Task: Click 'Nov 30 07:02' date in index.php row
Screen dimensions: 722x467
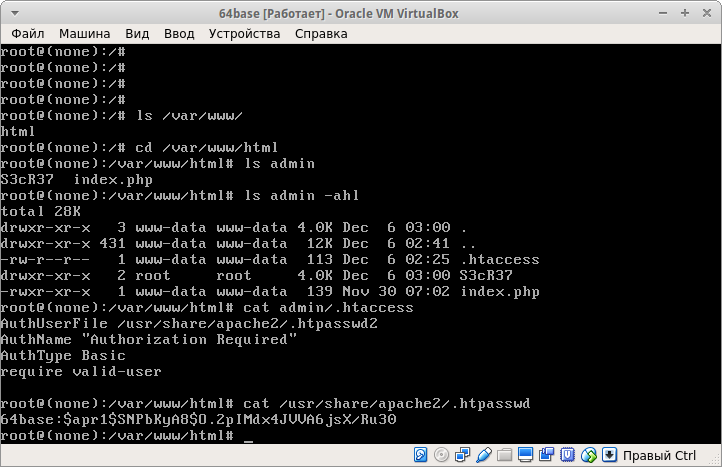Action: [x=396, y=292]
